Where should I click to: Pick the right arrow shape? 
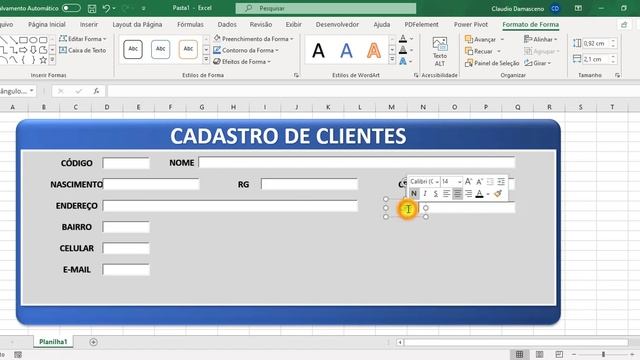tap(23, 50)
